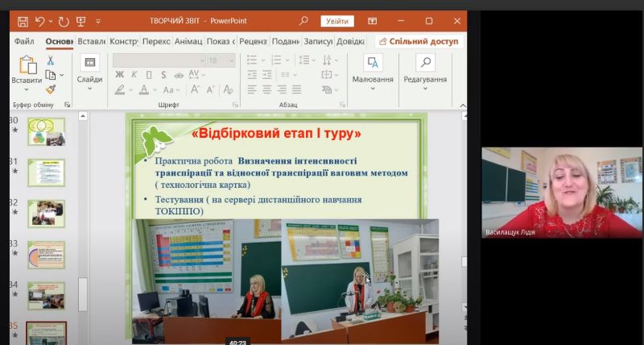Screen dimensions: 644x345
Task: Click the Спільний доступ share button
Action: (419, 42)
